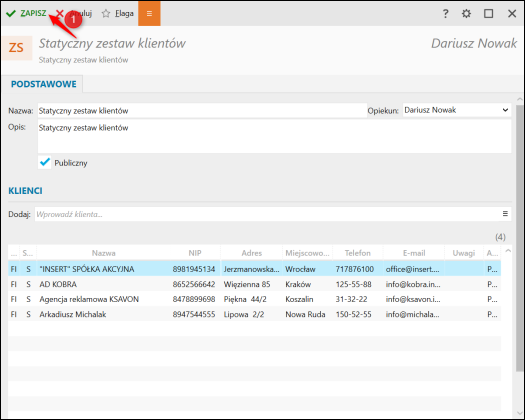Click the up chevron at top of form scrollbar

[x=520, y=99]
